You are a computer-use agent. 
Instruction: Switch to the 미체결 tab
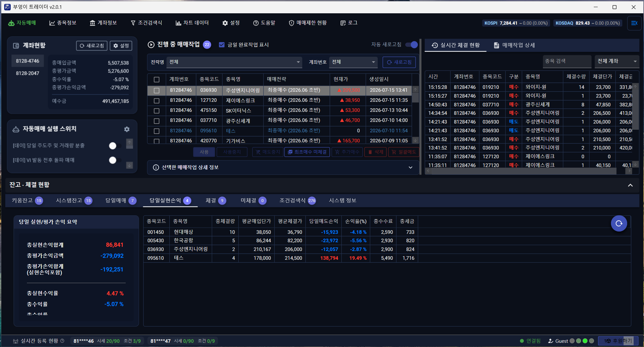[253, 200]
